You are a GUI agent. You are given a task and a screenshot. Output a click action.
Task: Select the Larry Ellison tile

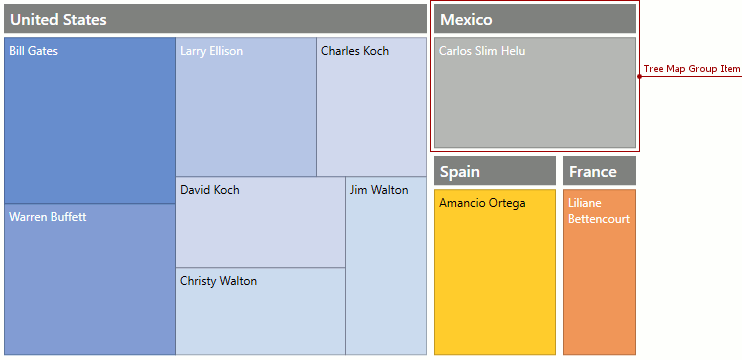(246, 107)
